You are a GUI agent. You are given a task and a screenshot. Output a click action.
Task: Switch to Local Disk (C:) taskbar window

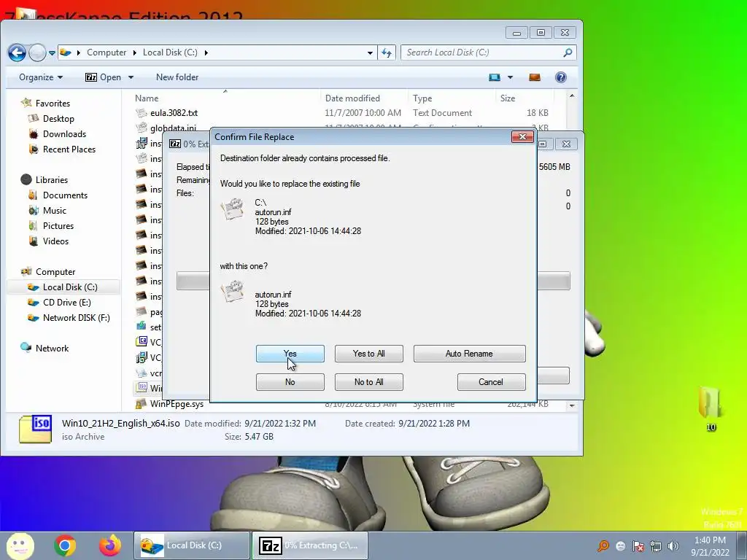[192, 545]
